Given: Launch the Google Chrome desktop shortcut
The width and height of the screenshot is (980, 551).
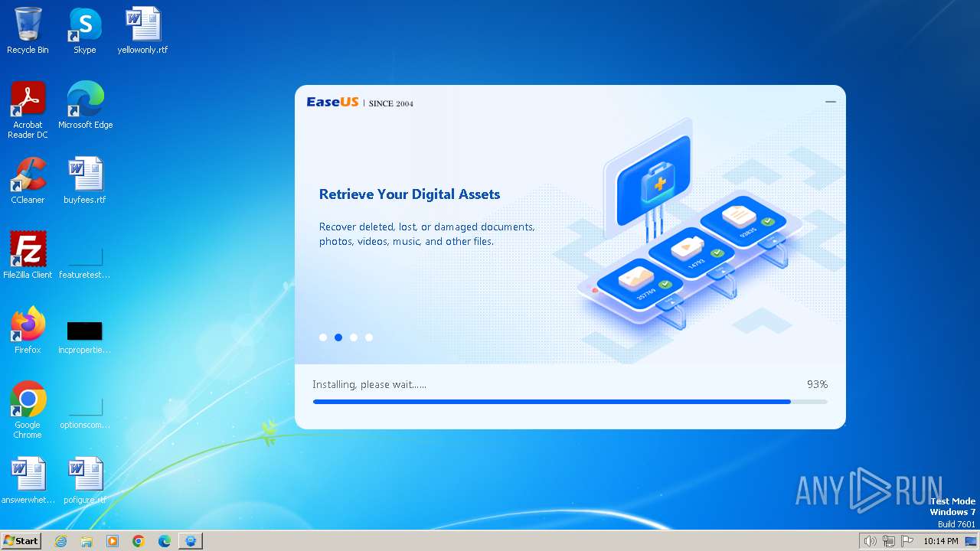Looking at the screenshot, I should [x=28, y=410].
